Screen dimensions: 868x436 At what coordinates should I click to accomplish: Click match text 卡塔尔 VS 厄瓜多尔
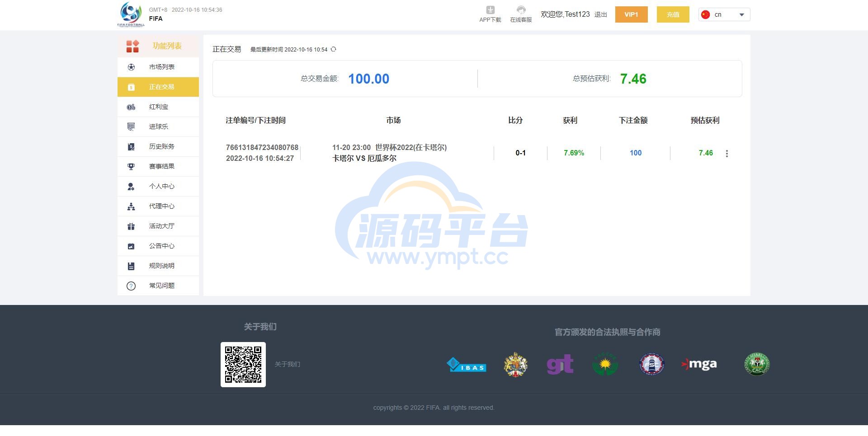[x=364, y=158]
